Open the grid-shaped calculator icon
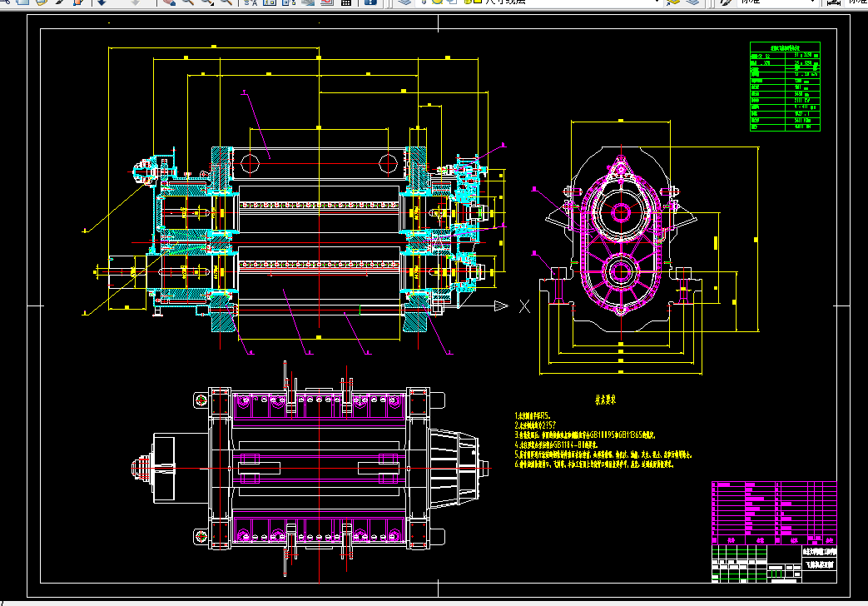The image size is (868, 606). pyautogui.click(x=346, y=2)
